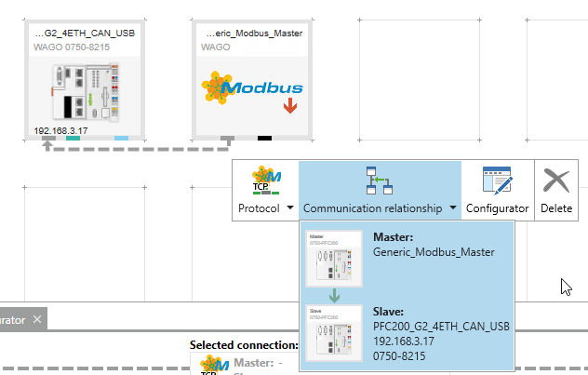Click the red down arrow on Modbus tile
This screenshot has width=588, height=375.
(x=290, y=105)
